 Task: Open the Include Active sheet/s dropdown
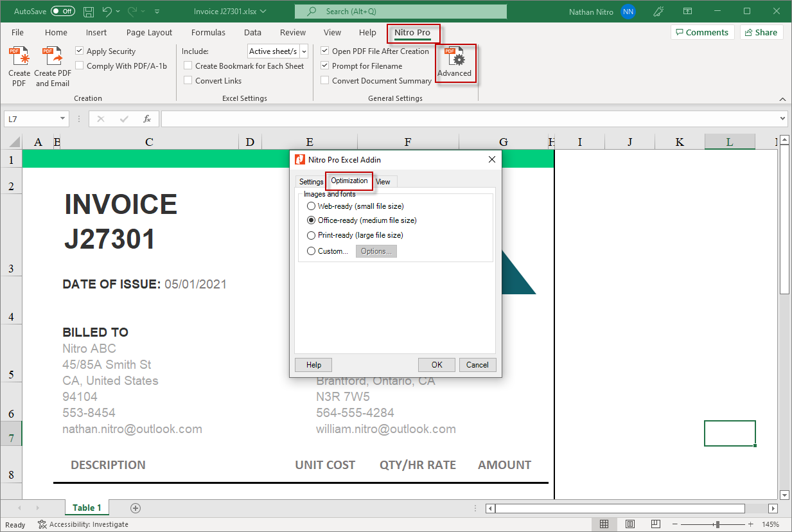[304, 51]
